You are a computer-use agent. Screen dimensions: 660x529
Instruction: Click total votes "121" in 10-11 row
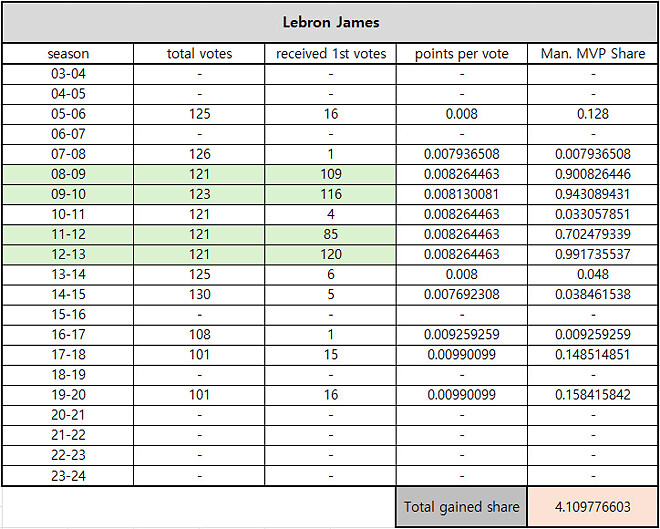pyautogui.click(x=199, y=215)
